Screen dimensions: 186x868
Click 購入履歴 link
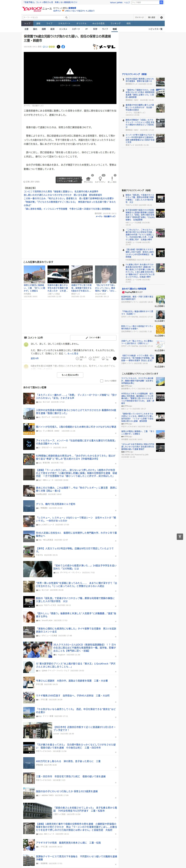[x=152, y=18]
